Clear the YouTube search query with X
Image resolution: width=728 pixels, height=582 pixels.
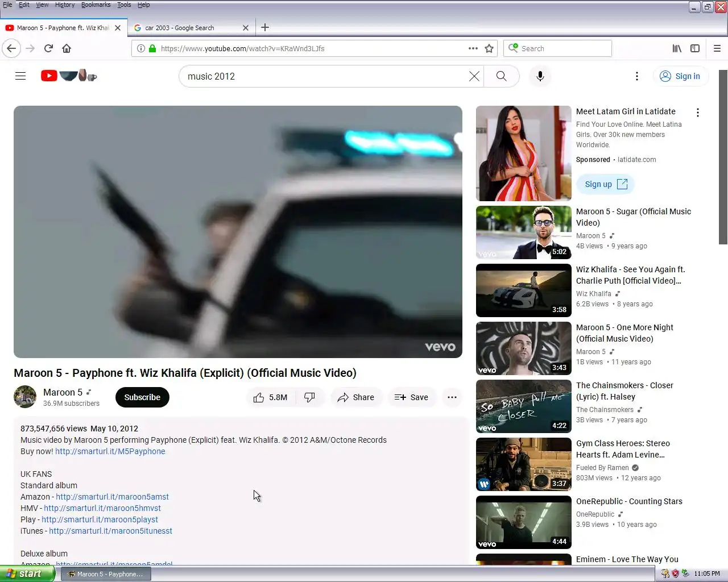click(x=474, y=76)
